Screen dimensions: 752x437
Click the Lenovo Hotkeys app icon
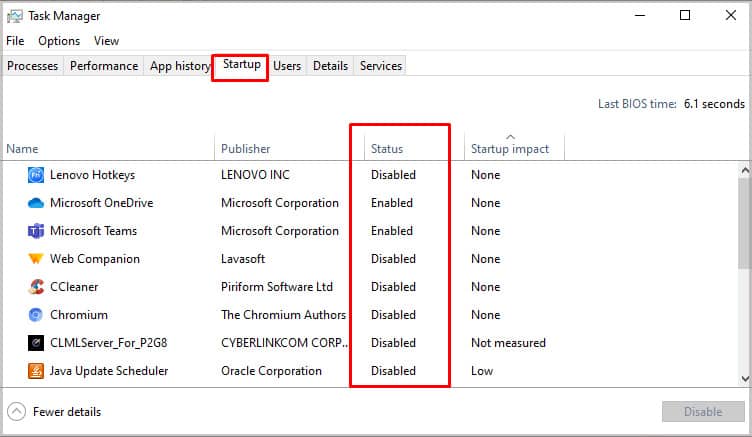35,175
